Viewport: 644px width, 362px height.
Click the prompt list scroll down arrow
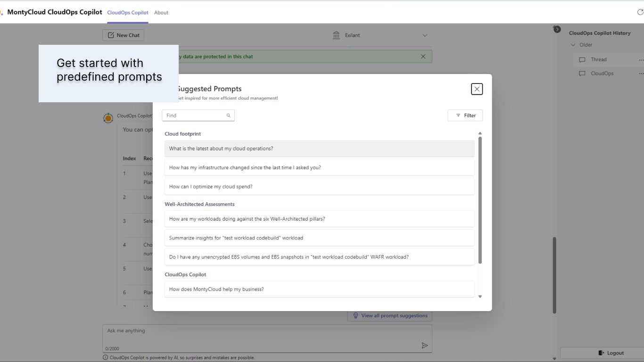click(x=480, y=296)
